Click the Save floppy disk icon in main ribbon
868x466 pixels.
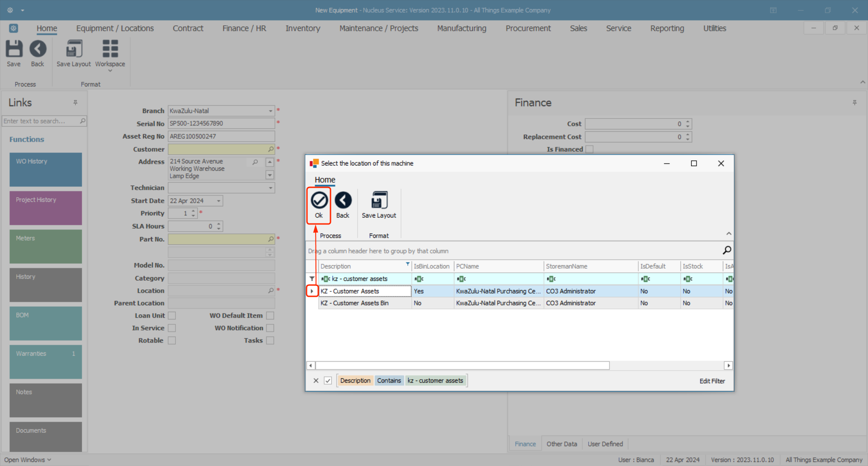click(x=14, y=48)
